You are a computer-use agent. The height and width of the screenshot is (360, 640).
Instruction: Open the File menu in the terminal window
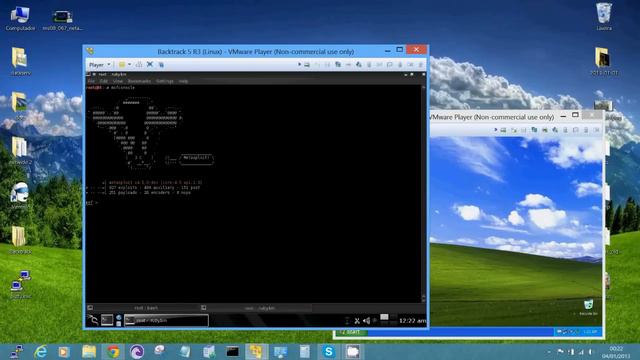[x=91, y=81]
